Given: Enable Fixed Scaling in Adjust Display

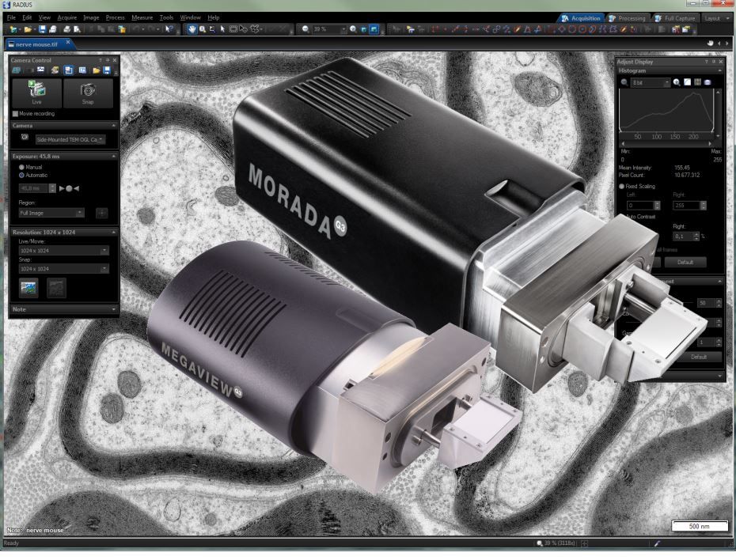Looking at the screenshot, I should [x=622, y=186].
